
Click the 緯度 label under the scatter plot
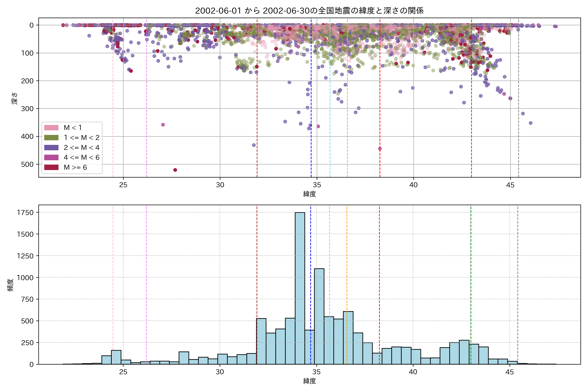[310, 194]
